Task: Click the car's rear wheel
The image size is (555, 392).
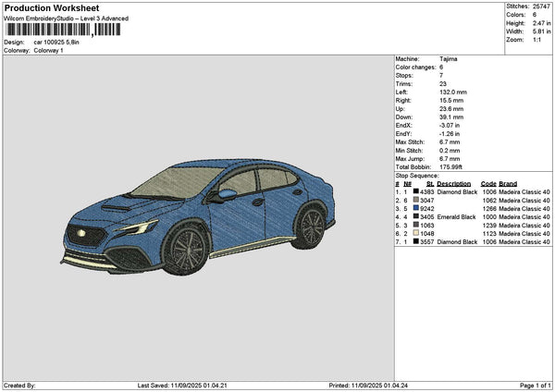Action: pos(311,226)
